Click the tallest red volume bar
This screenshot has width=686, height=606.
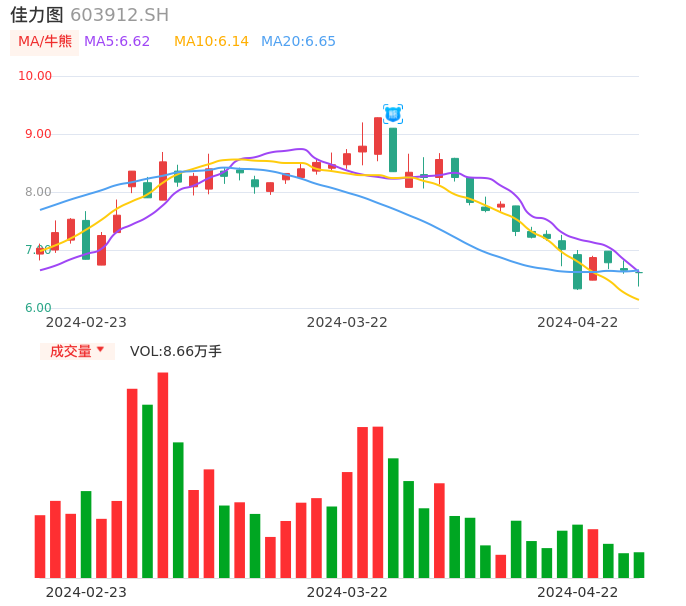[x=163, y=475]
